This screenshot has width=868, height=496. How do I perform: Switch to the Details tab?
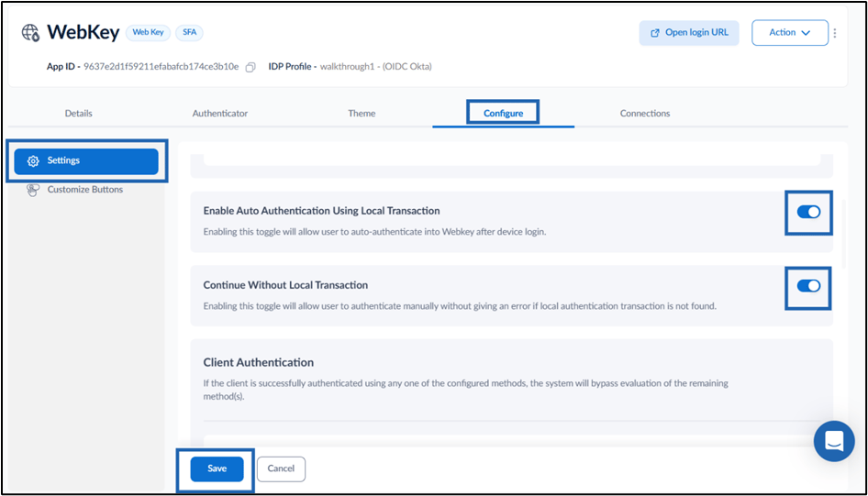coord(79,114)
